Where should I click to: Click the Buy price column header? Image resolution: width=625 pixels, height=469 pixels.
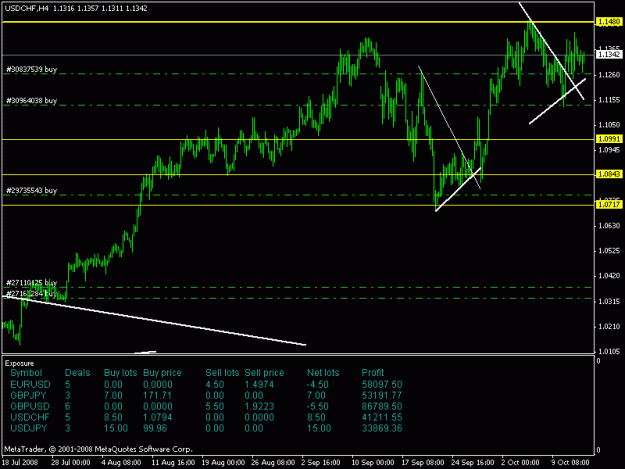pyautogui.click(x=162, y=373)
